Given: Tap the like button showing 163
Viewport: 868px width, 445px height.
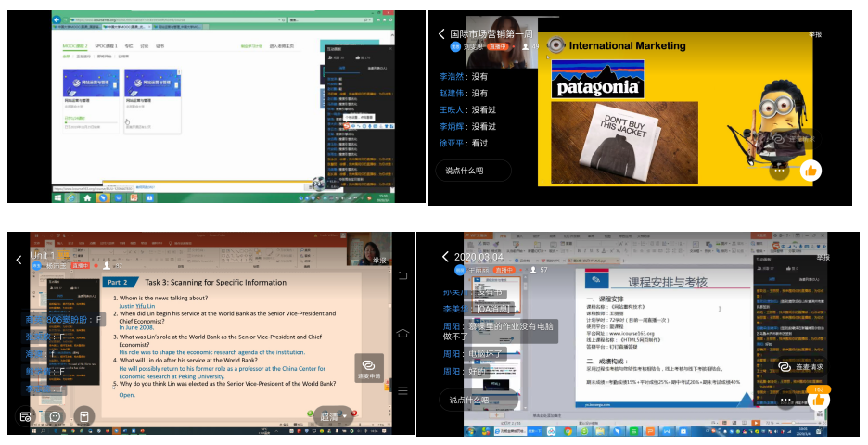Looking at the screenshot, I should pos(818,398).
